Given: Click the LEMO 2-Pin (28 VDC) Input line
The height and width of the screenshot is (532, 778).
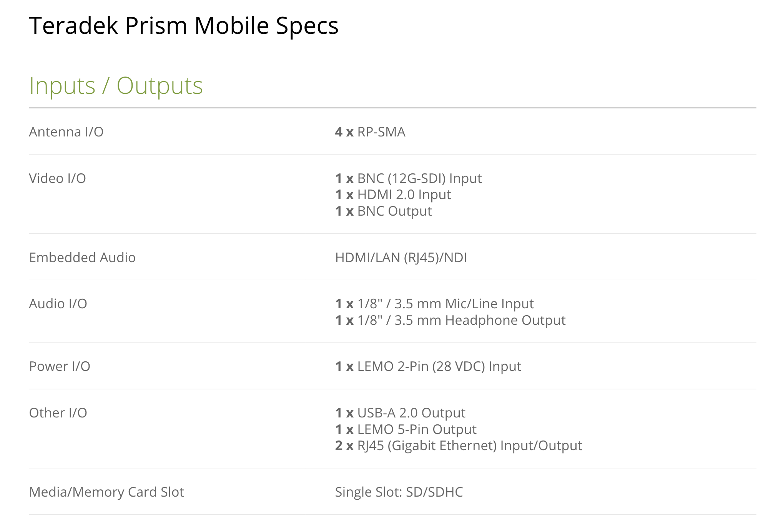Looking at the screenshot, I should tap(428, 366).
